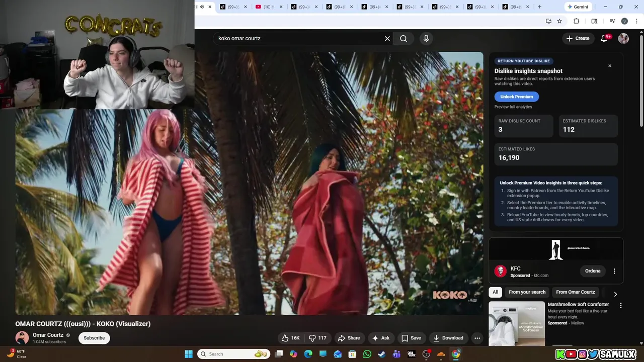The width and height of the screenshot is (644, 362).
Task: Open Microsoft Teams from taskbar
Action: (x=396, y=354)
